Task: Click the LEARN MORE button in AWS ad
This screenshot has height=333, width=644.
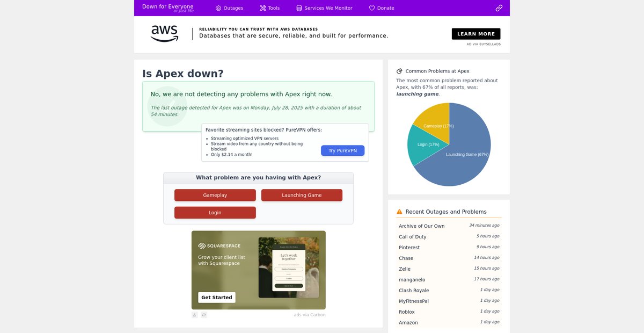Action: [476, 34]
